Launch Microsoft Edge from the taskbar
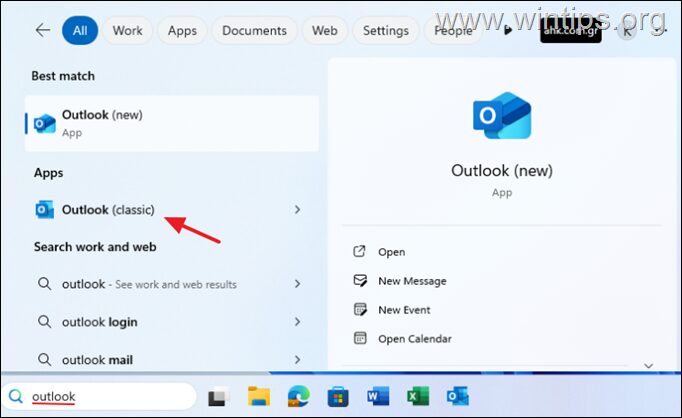Viewport: 682px width, 418px height. [298, 396]
